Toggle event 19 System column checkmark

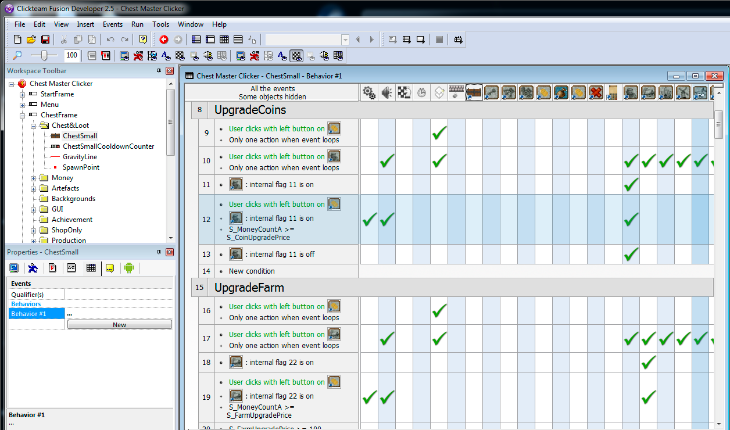coord(369,397)
